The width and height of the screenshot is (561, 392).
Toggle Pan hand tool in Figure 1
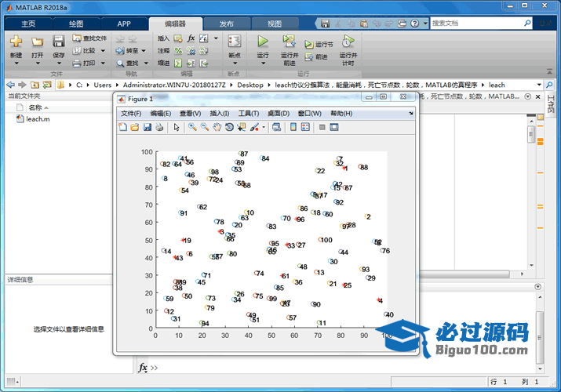[217, 127]
